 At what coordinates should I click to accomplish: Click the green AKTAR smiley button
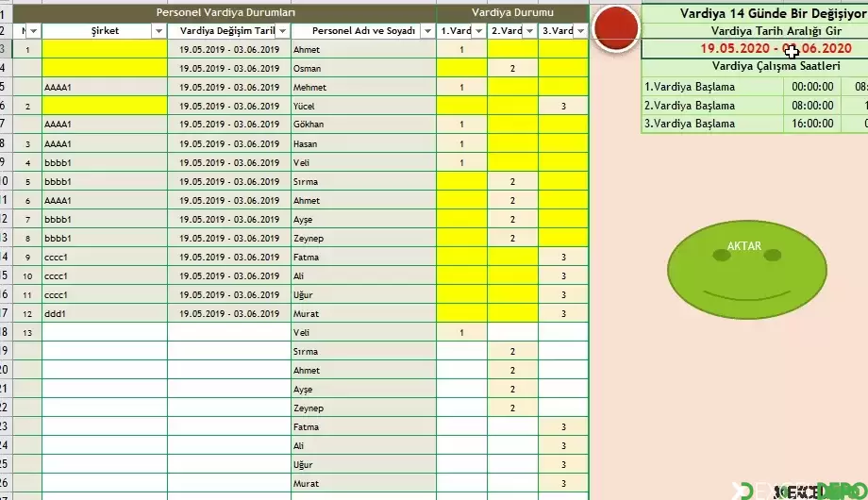tap(747, 270)
